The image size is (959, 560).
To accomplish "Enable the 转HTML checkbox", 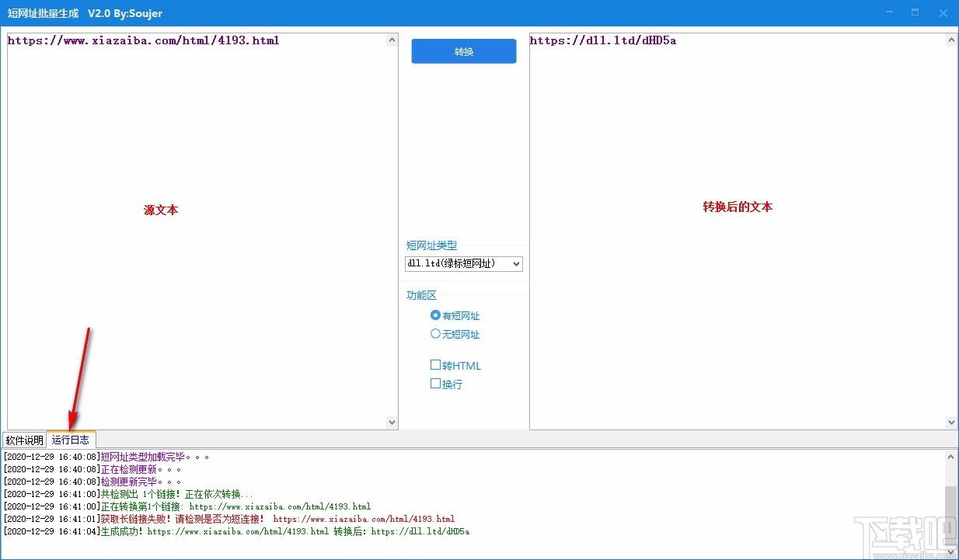I will (x=457, y=365).
